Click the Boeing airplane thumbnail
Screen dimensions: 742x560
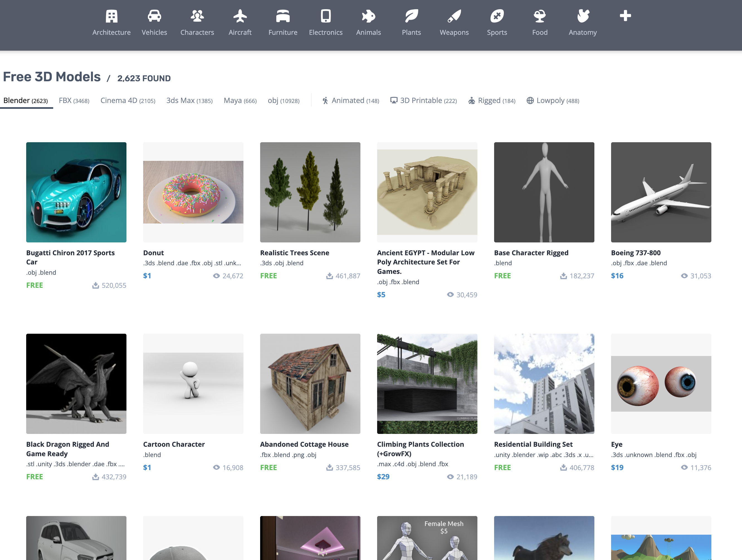[661, 192]
